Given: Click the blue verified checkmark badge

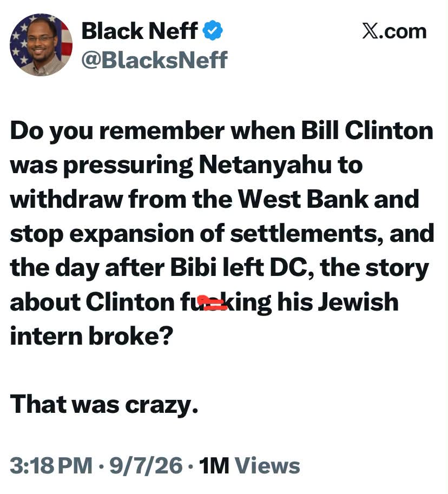Looking at the screenshot, I should pos(212,30).
